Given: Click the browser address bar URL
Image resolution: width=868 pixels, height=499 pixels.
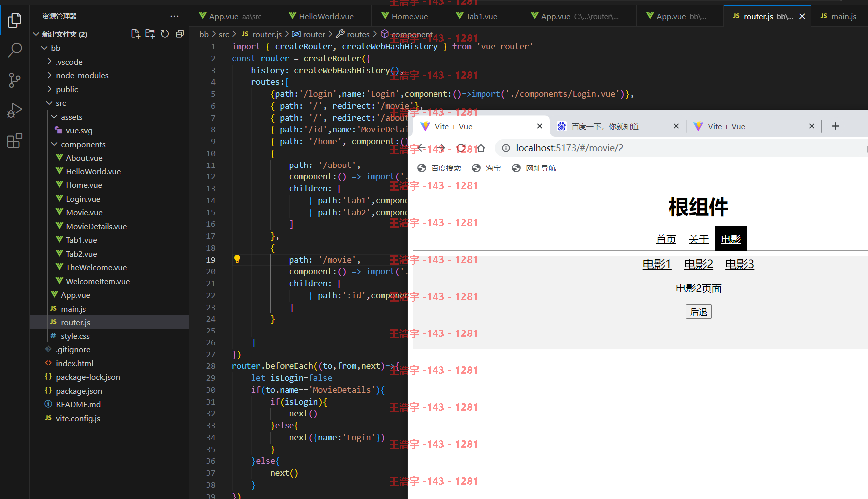Looking at the screenshot, I should 570,148.
